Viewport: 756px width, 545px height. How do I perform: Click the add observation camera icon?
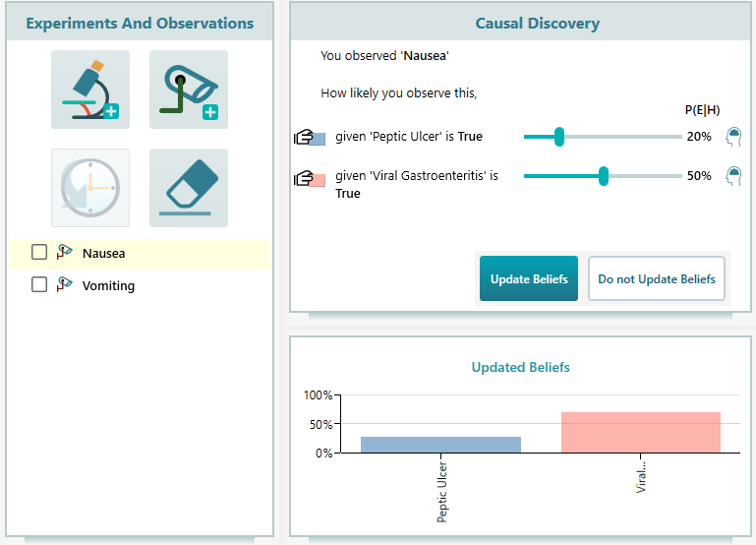pyautogui.click(x=189, y=90)
